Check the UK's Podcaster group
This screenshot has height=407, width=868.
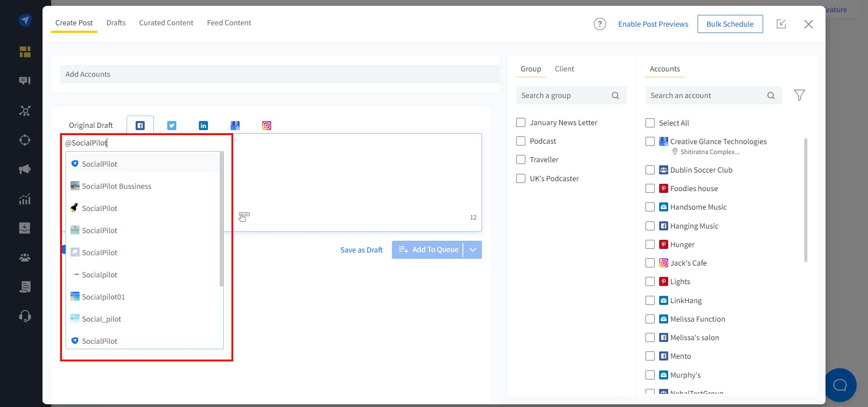coord(521,178)
